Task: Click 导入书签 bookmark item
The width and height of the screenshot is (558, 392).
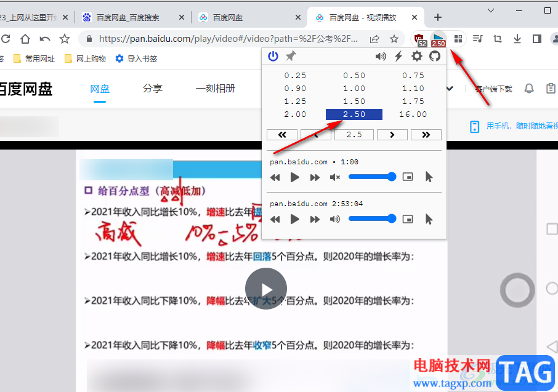Action: [x=137, y=58]
